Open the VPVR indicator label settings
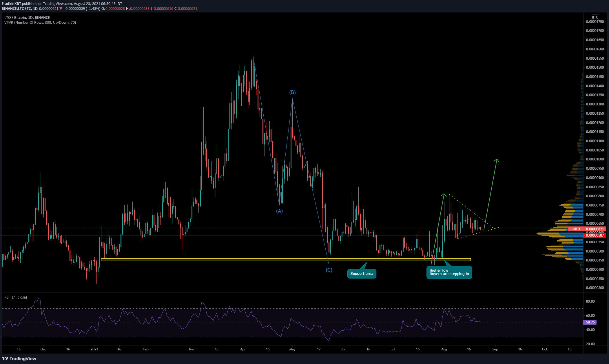 tap(40, 22)
